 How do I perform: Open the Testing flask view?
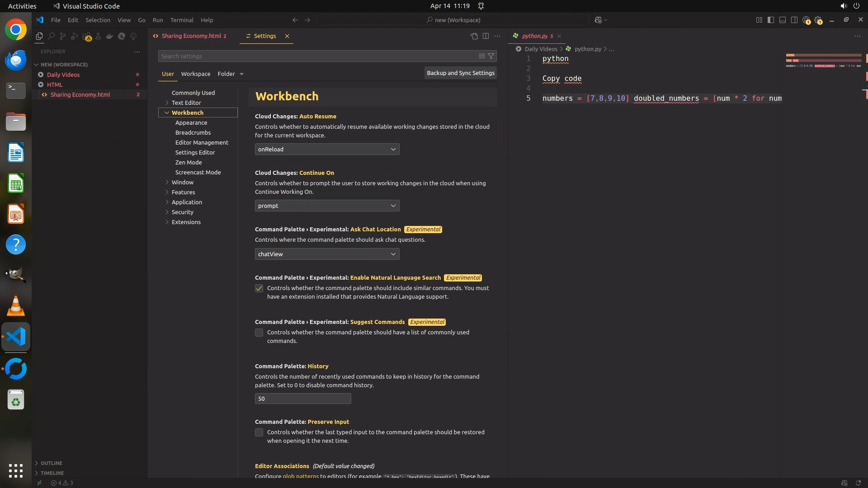(98, 36)
